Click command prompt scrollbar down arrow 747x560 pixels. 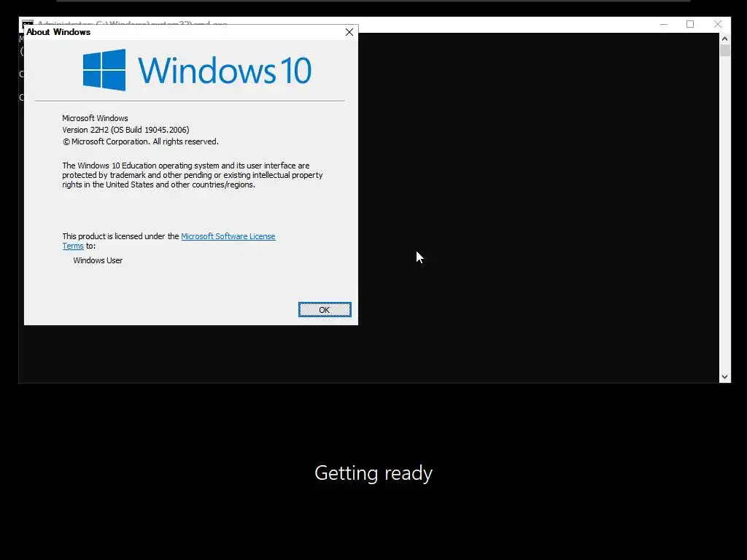click(x=724, y=377)
